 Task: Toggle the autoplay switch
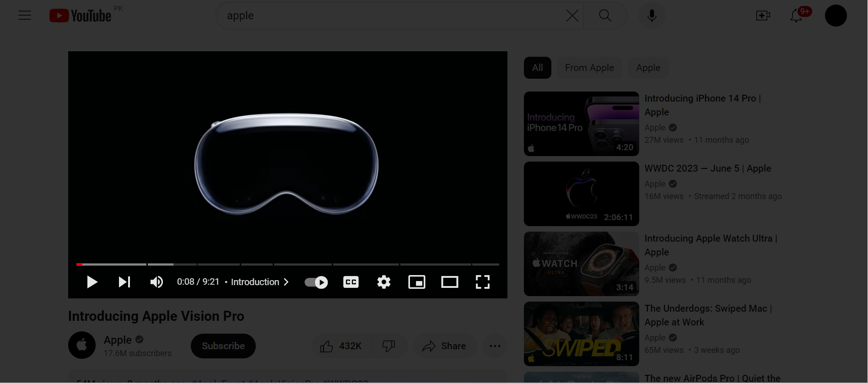[x=316, y=282]
